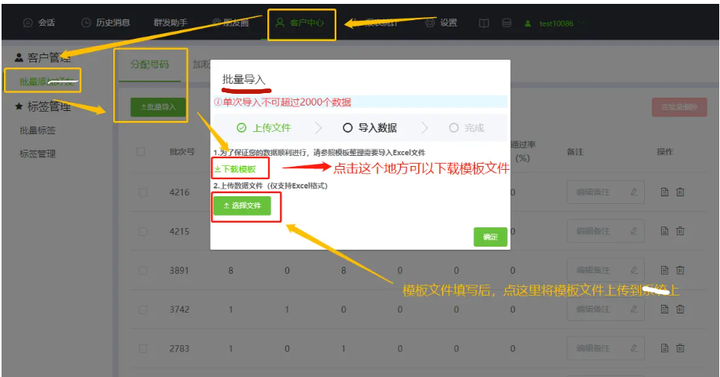This screenshot has width=720, height=377.
Task: Click batch number 2783 in the table
Action: [179, 349]
